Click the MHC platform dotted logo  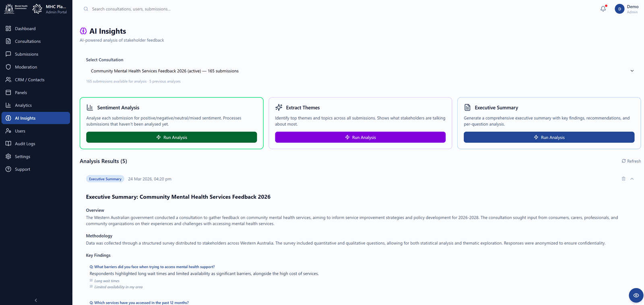(37, 9)
